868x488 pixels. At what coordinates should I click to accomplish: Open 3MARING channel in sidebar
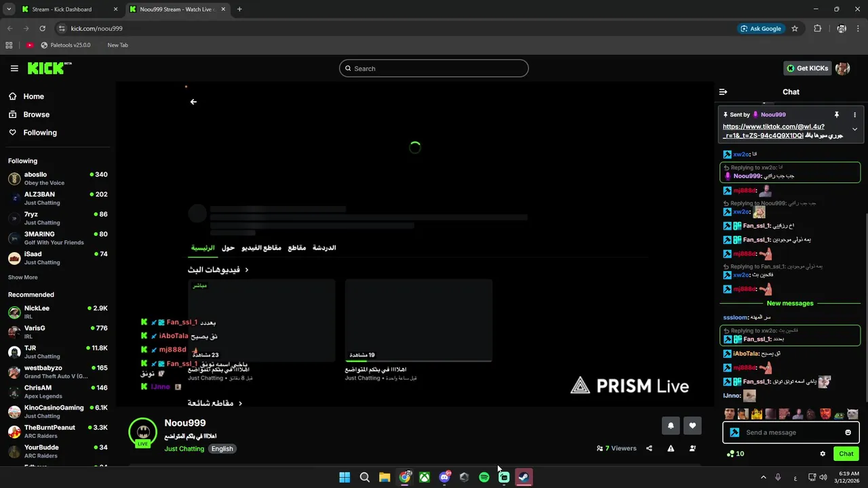coord(58,238)
